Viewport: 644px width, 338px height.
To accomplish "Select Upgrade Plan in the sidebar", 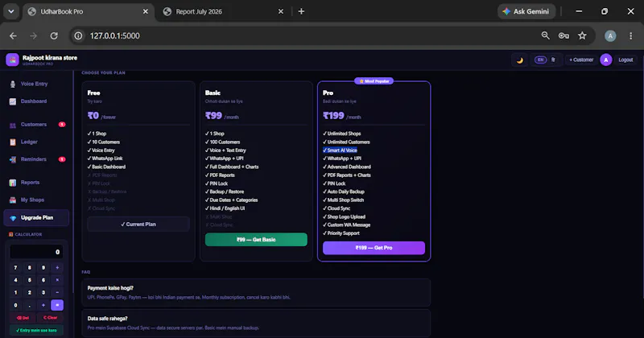I will (36, 217).
